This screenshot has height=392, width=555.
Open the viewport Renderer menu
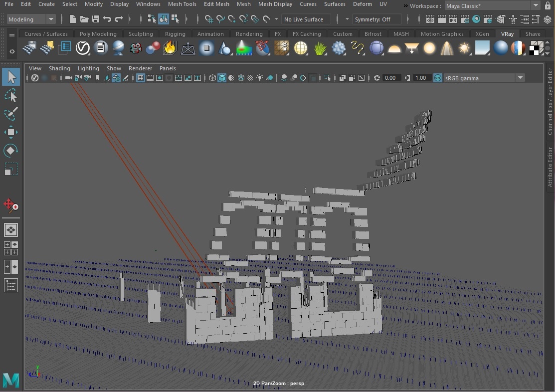140,68
